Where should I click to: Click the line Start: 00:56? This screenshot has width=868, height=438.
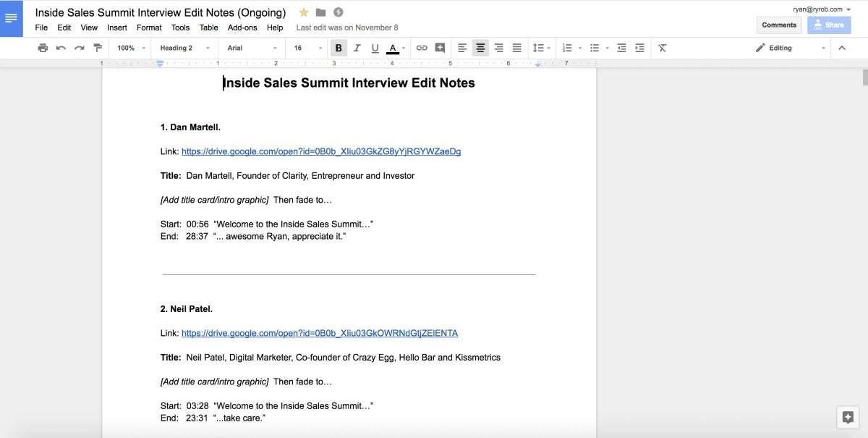[267, 224]
